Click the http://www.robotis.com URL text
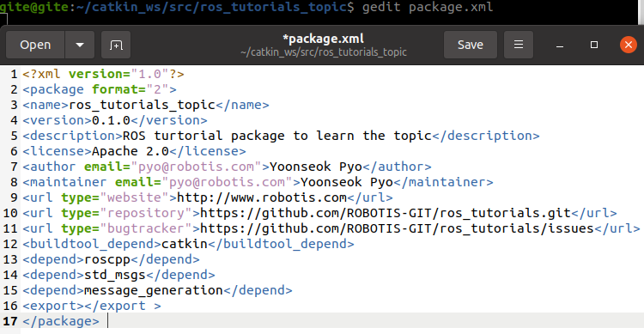Viewport: 644px width, 334px height. pyautogui.click(x=262, y=197)
